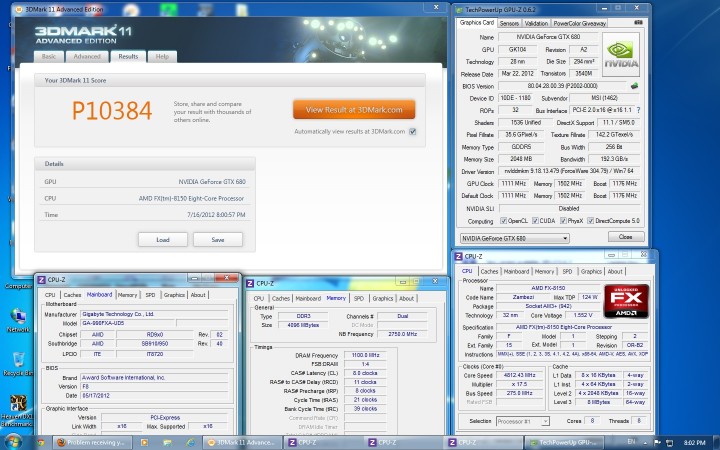Click the 8:02 PM taskbar clock
Image resolution: width=720 pixels, height=450 pixels.
pyautogui.click(x=694, y=443)
